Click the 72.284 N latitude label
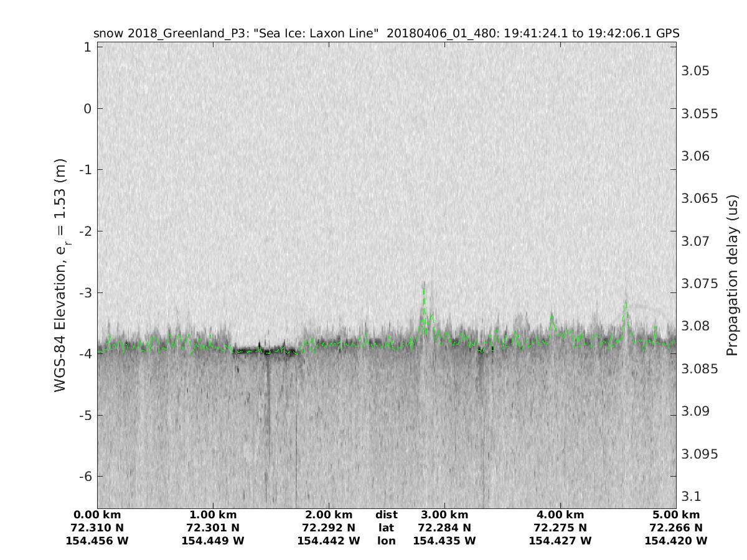The width and height of the screenshot is (747, 560). 444,528
